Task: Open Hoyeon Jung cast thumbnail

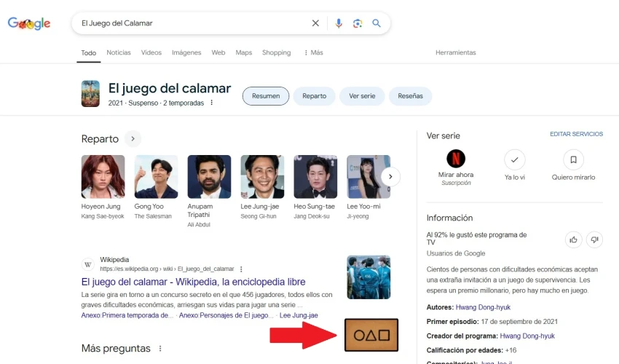Action: [103, 177]
